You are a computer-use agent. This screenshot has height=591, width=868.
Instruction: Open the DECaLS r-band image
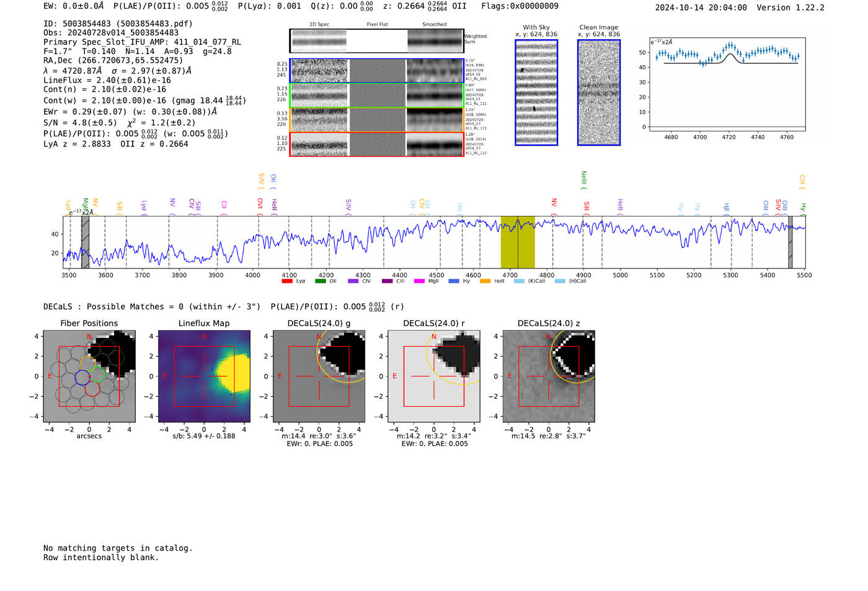click(x=433, y=376)
